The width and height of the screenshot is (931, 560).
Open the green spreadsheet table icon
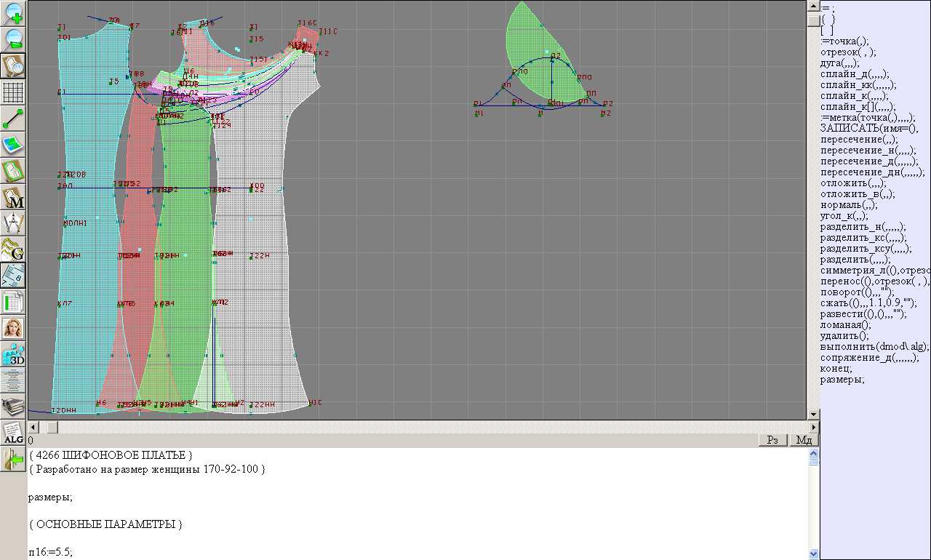pyautogui.click(x=13, y=302)
